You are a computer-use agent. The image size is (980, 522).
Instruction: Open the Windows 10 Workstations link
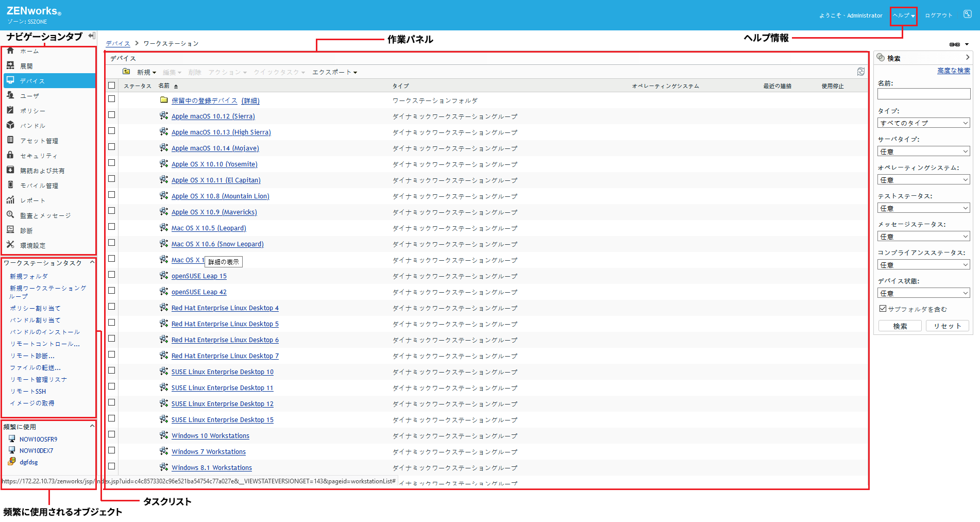[x=210, y=435]
